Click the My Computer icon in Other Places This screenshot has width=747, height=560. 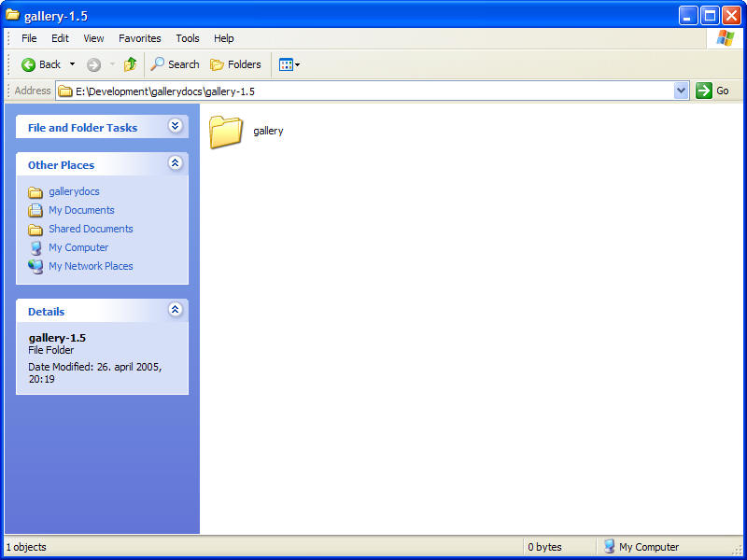[35, 248]
